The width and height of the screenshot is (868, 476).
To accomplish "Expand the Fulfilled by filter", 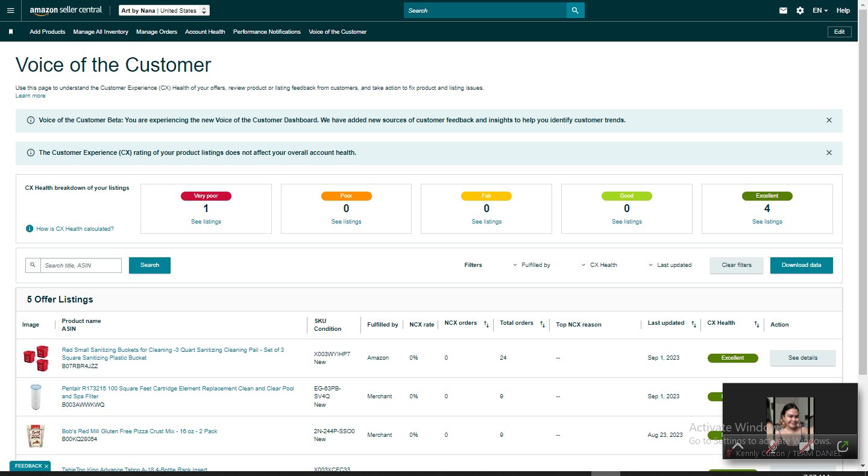I will (x=532, y=265).
